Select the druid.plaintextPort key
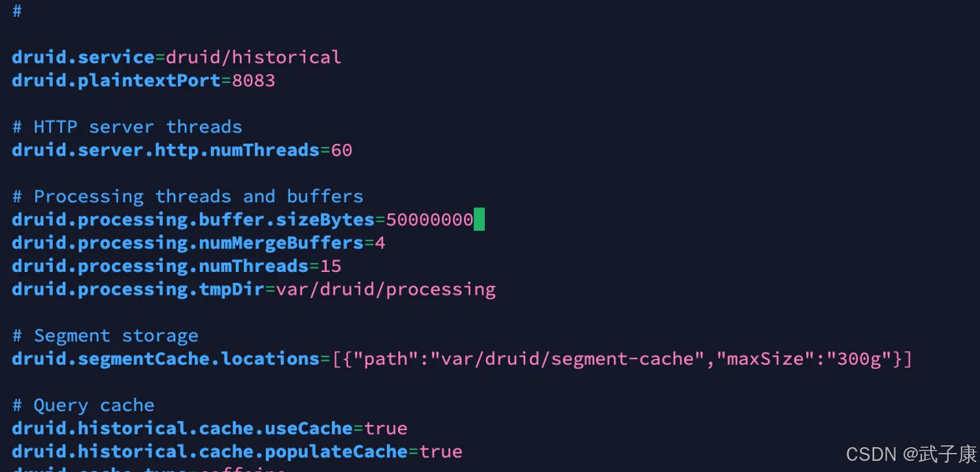Image resolution: width=980 pixels, height=472 pixels. pyautogui.click(x=116, y=80)
